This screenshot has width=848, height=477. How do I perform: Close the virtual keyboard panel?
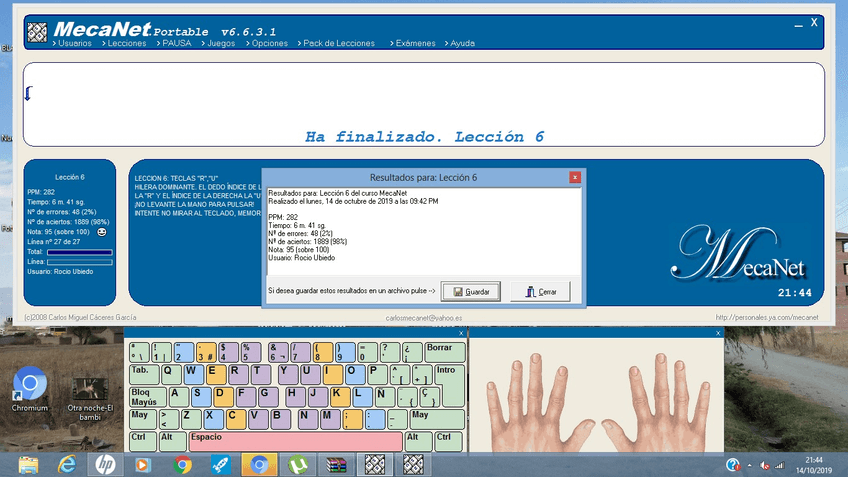coord(461,333)
